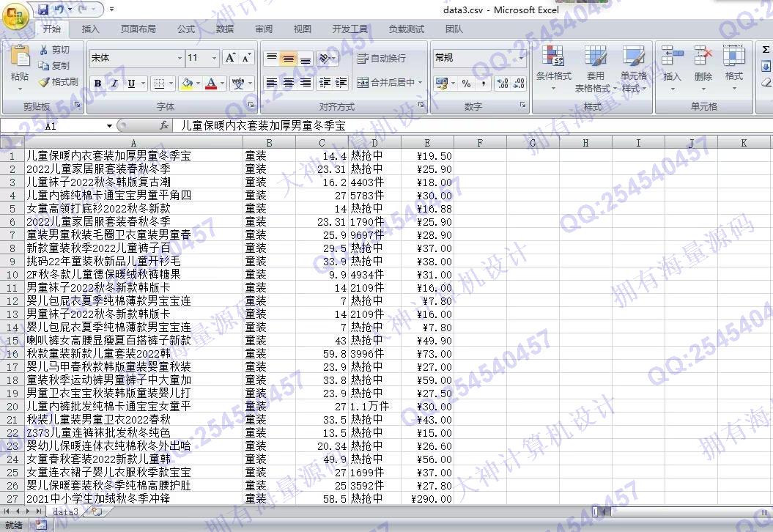The image size is (773, 532).
Task: Switch to the 视图 (View) tab
Action: (x=302, y=29)
